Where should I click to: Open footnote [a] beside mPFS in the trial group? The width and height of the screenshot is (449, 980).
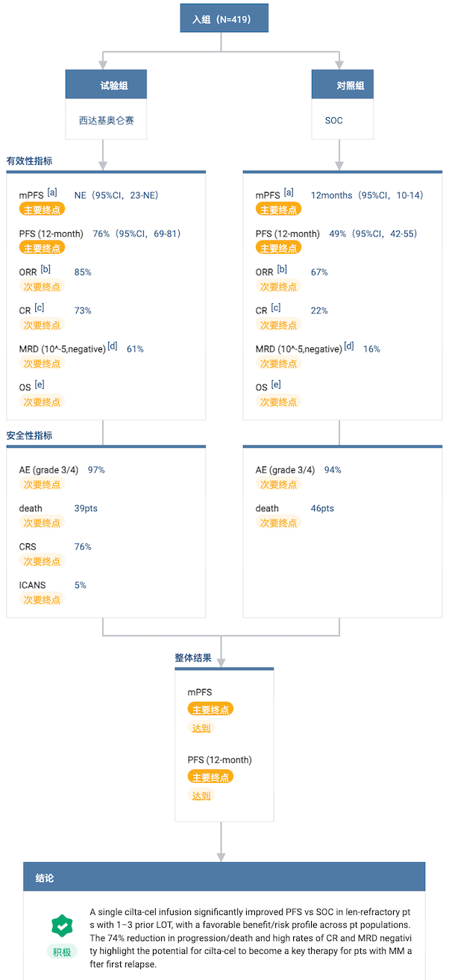click(x=52, y=193)
